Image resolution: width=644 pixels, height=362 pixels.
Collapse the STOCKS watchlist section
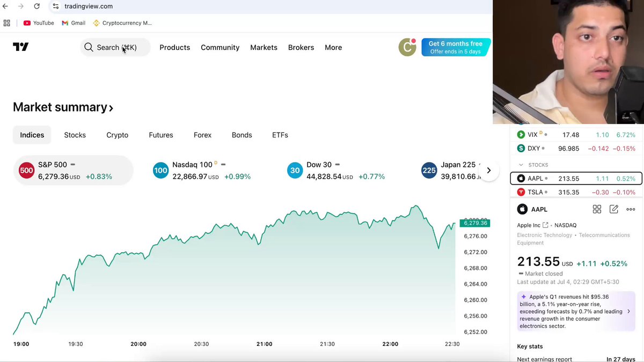tap(521, 165)
